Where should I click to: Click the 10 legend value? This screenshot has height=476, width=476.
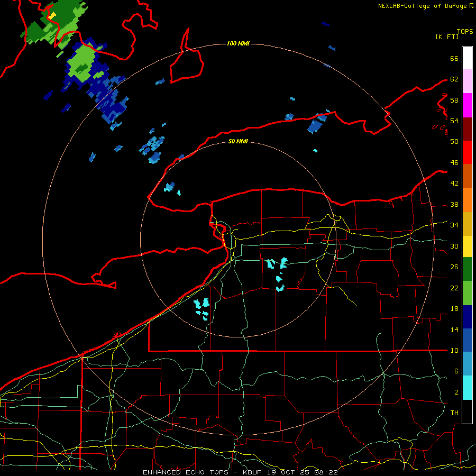point(454,351)
